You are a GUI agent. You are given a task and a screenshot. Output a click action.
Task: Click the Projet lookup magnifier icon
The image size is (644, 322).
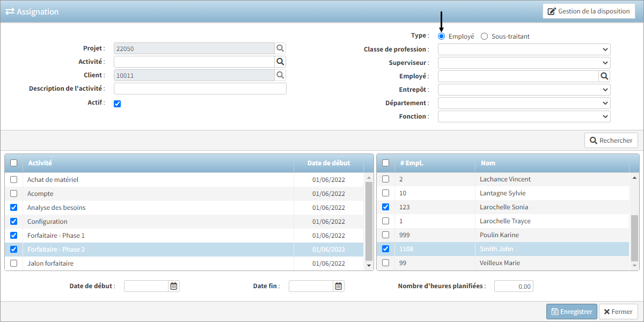pos(280,48)
